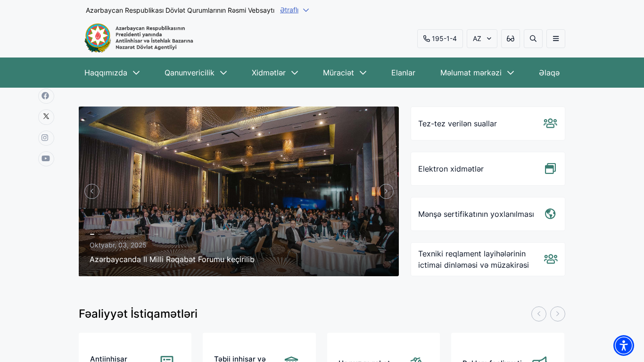Open Tez-tez verilən suallar link
This screenshot has height=362, width=644.
(487, 123)
